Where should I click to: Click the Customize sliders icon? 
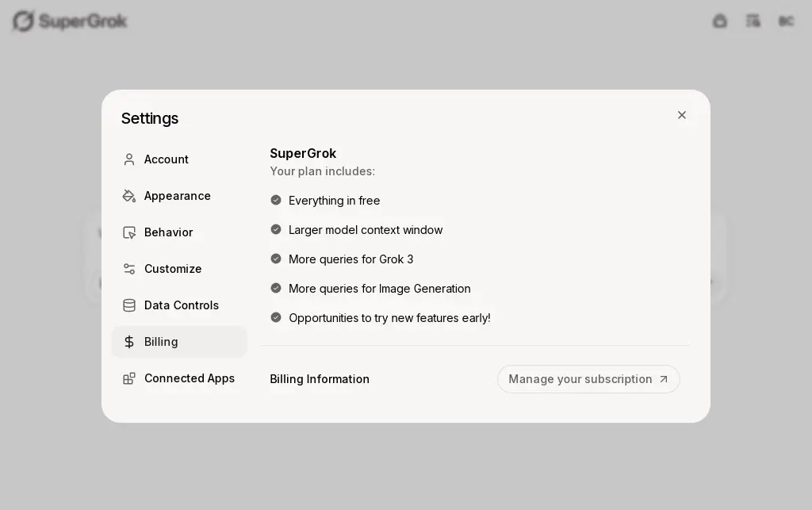point(129,269)
